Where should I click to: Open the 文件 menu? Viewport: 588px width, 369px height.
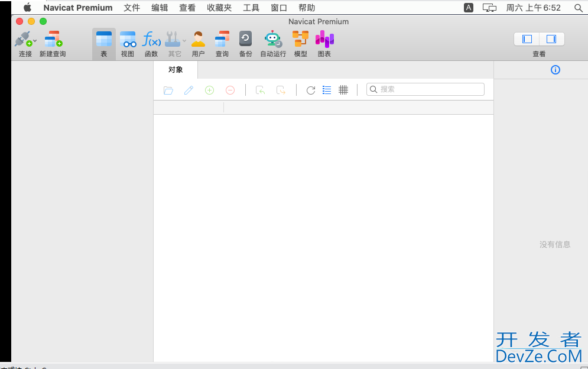(x=132, y=8)
